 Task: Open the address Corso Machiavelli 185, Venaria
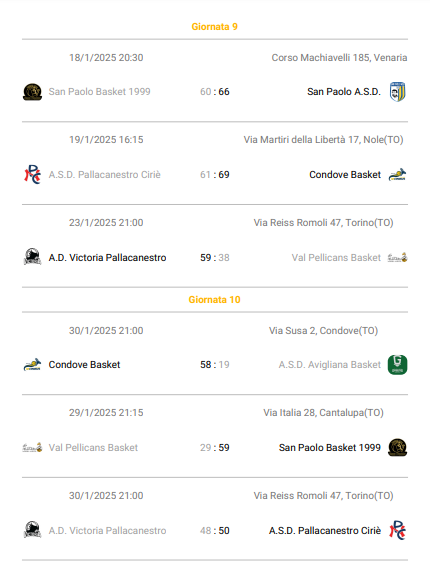[339, 58]
